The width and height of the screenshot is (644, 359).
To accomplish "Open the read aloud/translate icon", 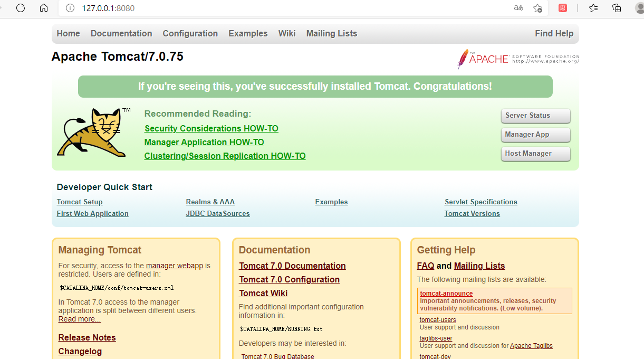I will pos(518,8).
